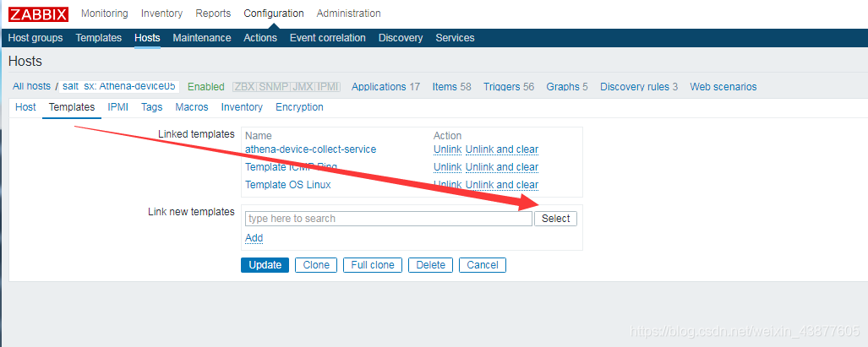Viewport: 868px width, 347px height.
Task: Click the Clone button
Action: pos(316,265)
